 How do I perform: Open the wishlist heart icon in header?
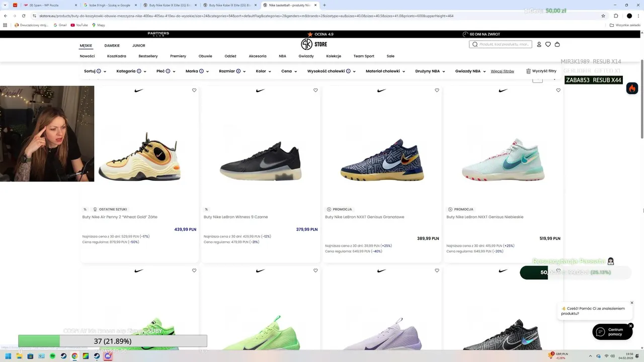(548, 44)
